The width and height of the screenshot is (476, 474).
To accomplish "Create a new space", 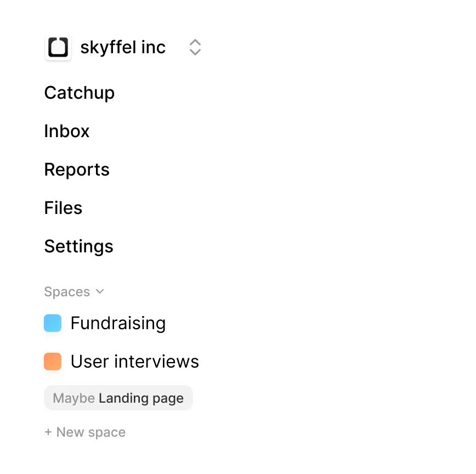I will coord(85,432).
